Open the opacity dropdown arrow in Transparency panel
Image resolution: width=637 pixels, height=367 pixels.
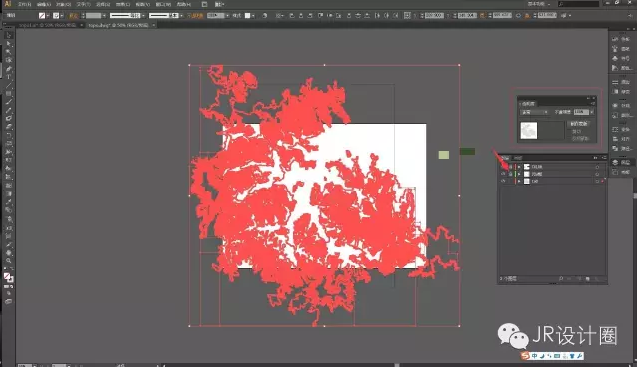point(592,112)
